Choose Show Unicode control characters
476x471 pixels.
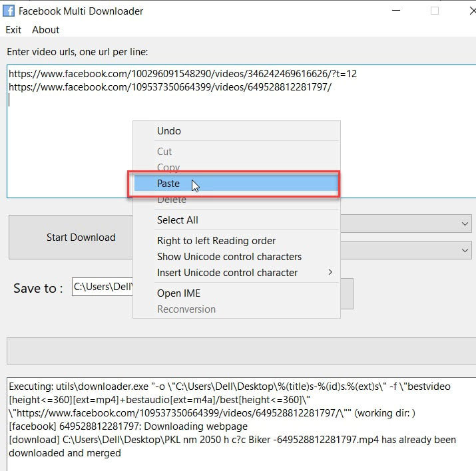[x=236, y=257]
